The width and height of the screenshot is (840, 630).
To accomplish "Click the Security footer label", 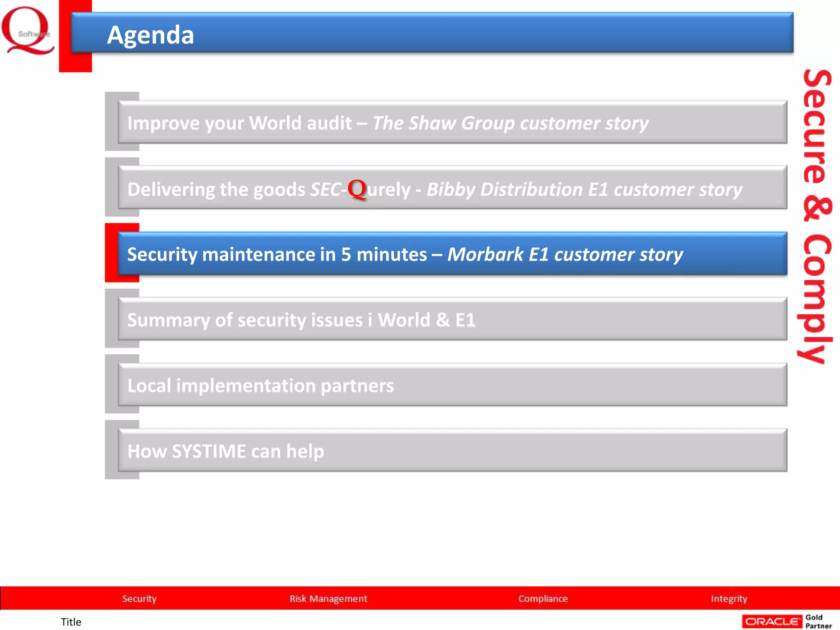I will [139, 599].
